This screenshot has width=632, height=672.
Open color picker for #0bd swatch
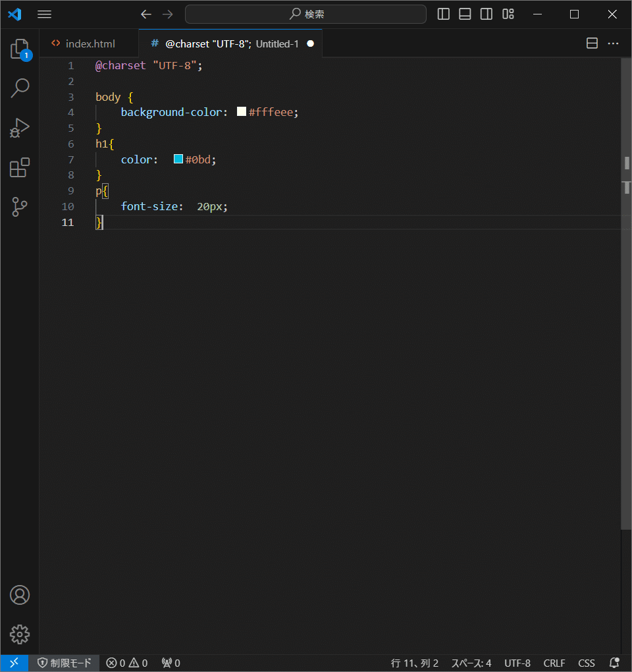[x=178, y=159]
